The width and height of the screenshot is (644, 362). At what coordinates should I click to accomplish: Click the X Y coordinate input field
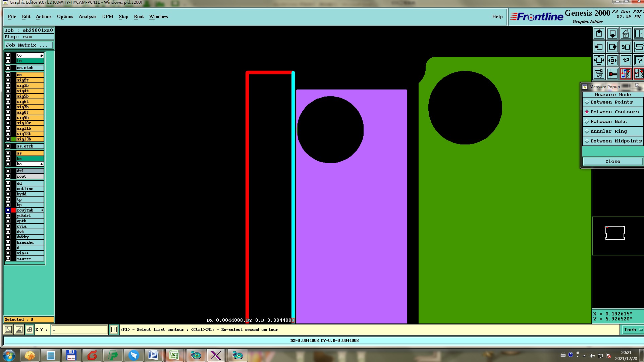tap(79, 329)
